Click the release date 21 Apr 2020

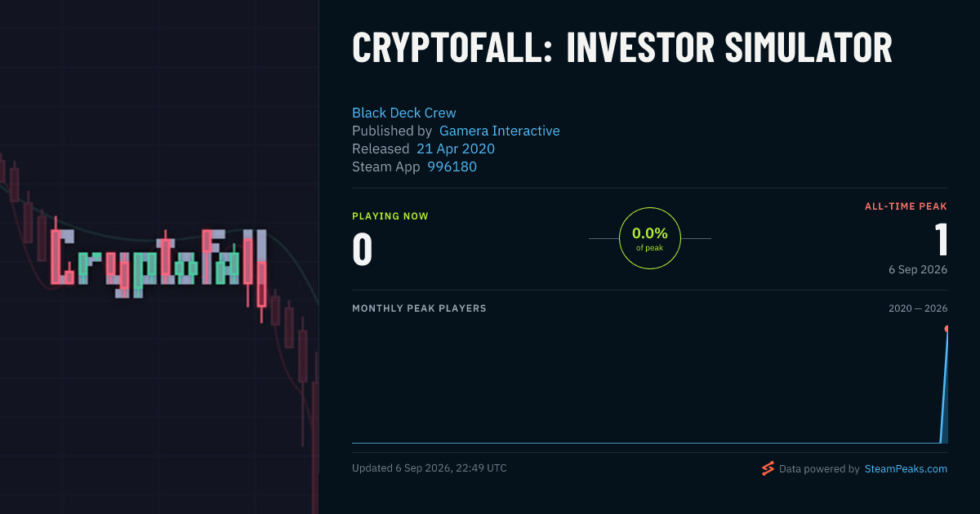[x=456, y=148]
